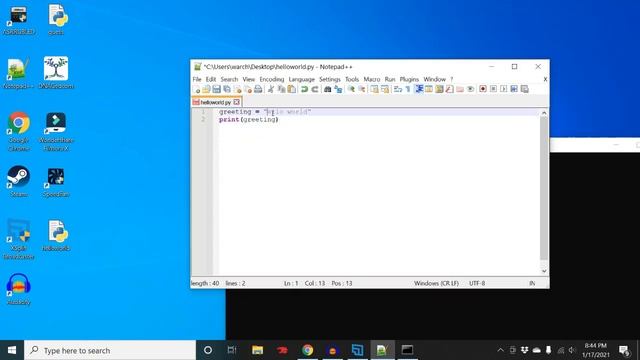The image size is (640, 360).
Task: Toggle word wrap in the toolbar
Action: [398, 89]
